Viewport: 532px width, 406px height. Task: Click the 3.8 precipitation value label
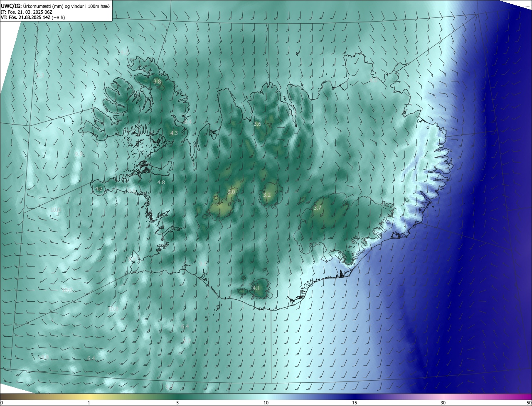157,82
